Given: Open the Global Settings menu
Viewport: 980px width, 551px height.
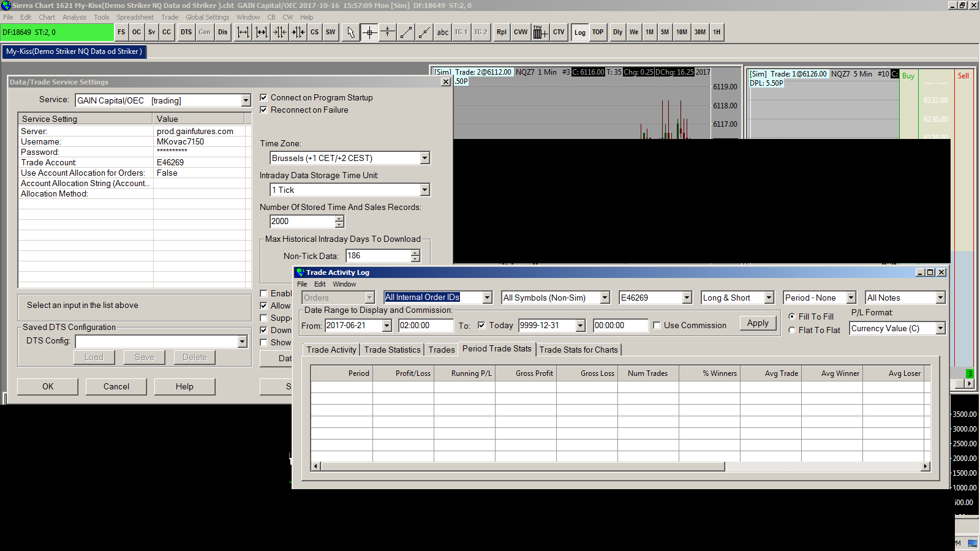Looking at the screenshot, I should [207, 17].
